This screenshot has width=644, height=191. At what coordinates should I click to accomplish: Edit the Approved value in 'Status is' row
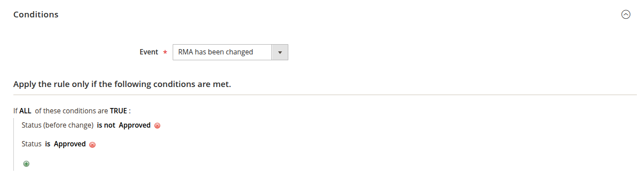pyautogui.click(x=70, y=144)
